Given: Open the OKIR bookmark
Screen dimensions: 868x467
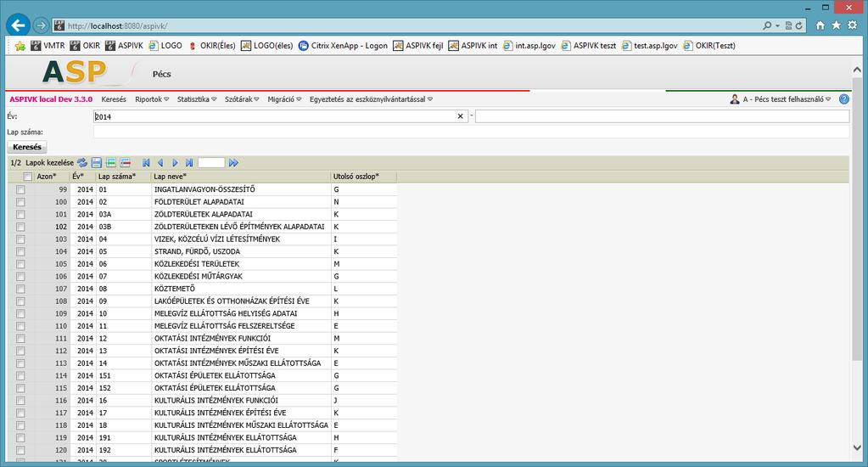Looking at the screenshot, I should point(85,45).
